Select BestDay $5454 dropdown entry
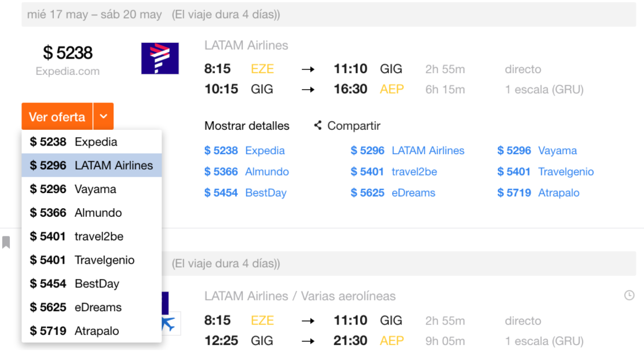Screen dimensions: 644x364 pyautogui.click(x=92, y=283)
